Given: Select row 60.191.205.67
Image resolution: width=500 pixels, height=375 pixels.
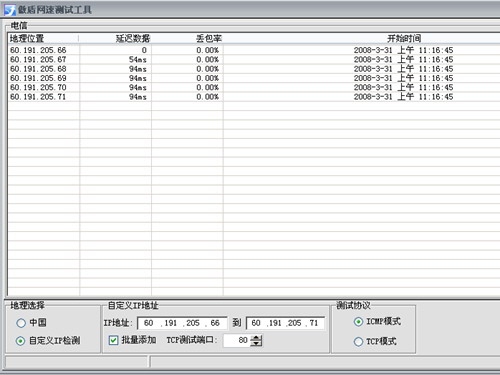Looking at the screenshot, I should (x=254, y=60).
